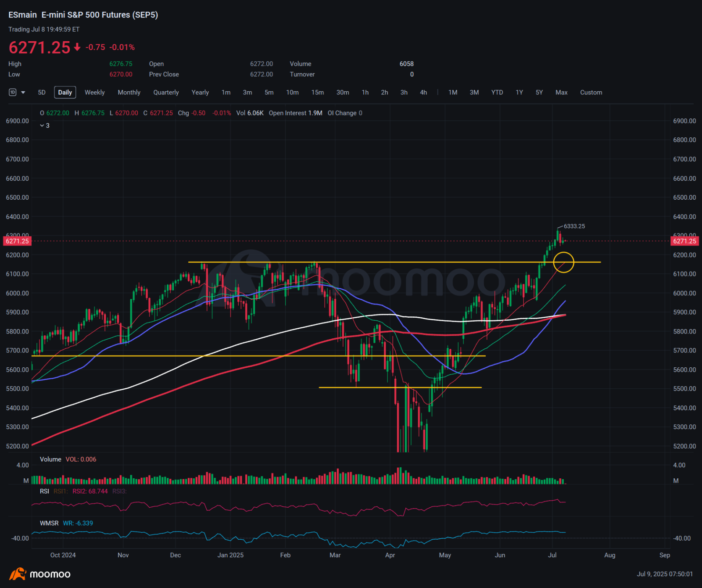Select the 5D range tab
The image size is (702, 588).
click(42, 93)
